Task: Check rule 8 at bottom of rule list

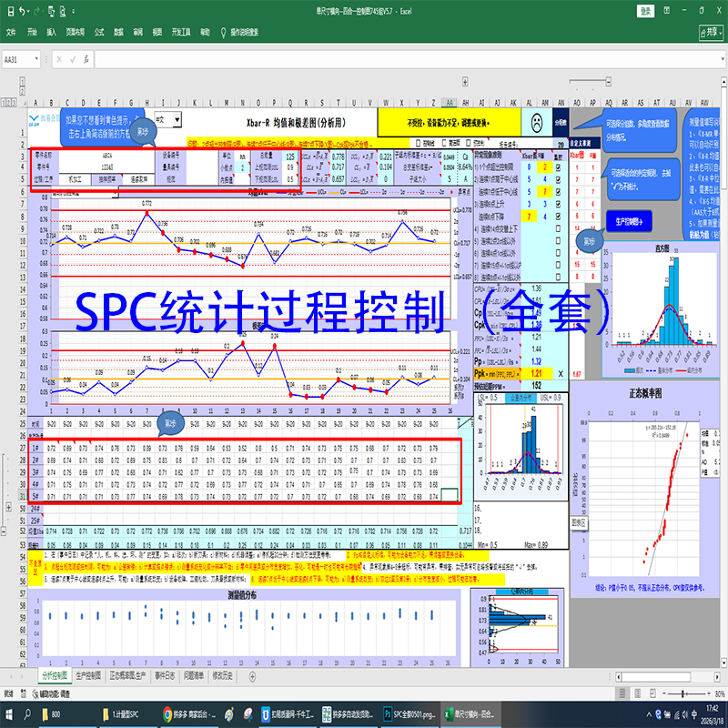Action: coord(558,277)
